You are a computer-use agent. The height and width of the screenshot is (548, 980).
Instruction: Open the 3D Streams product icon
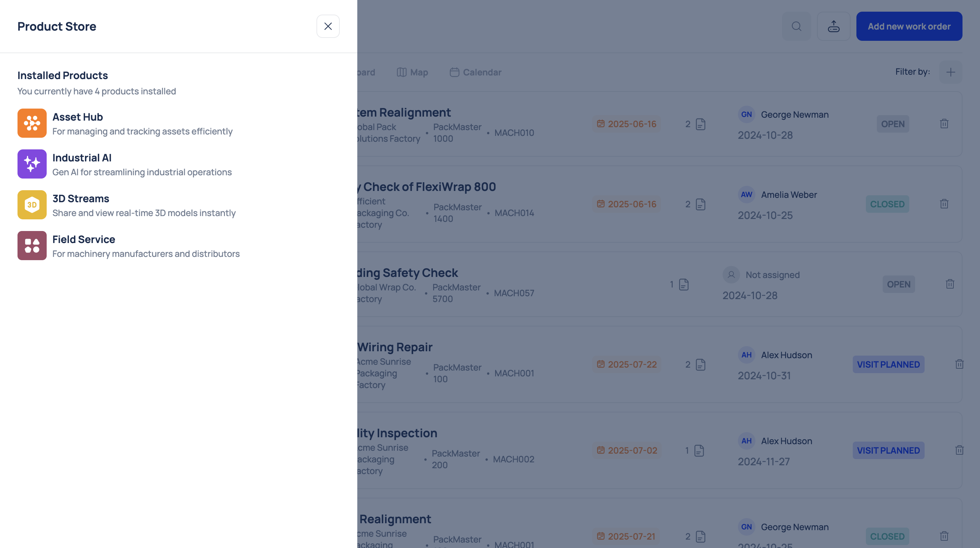32,205
